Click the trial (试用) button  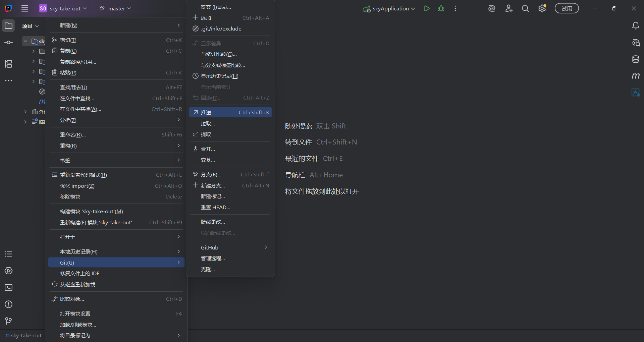click(567, 9)
